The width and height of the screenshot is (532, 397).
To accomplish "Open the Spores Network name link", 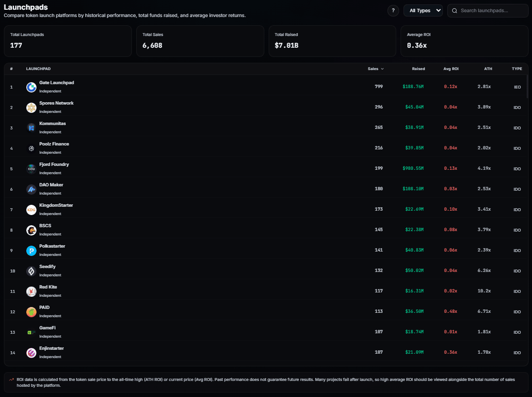I will pos(56,103).
